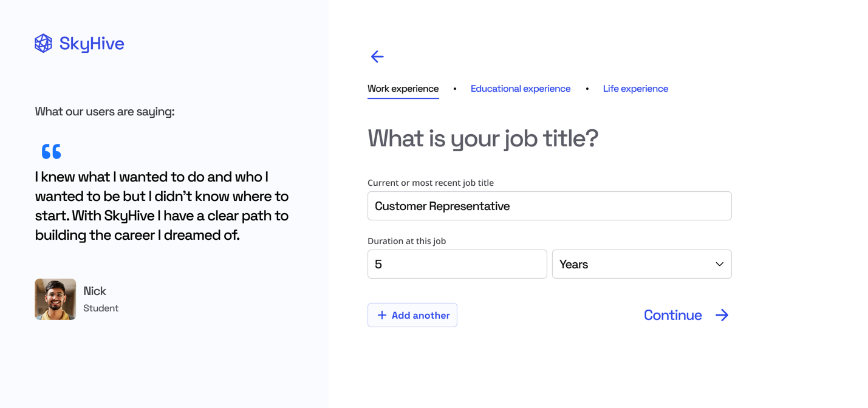Click the SkyHive brand name text
This screenshot has width=868, height=408.
92,43
